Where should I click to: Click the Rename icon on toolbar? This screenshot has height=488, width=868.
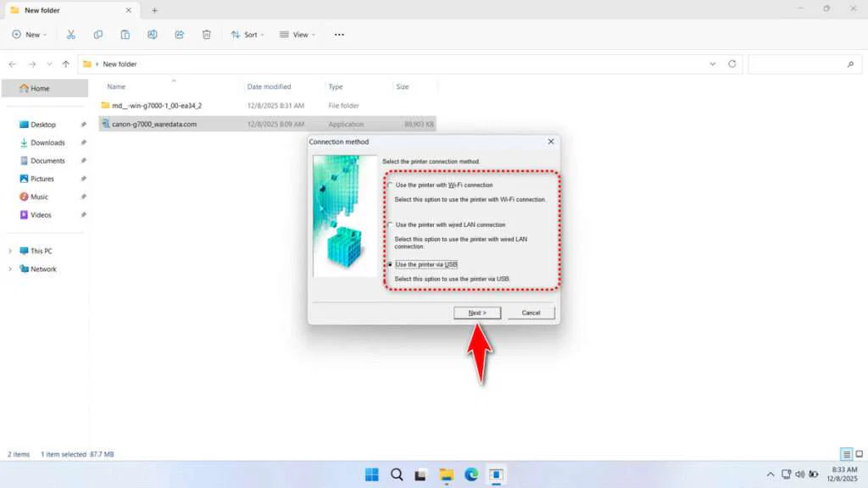pyautogui.click(x=153, y=34)
